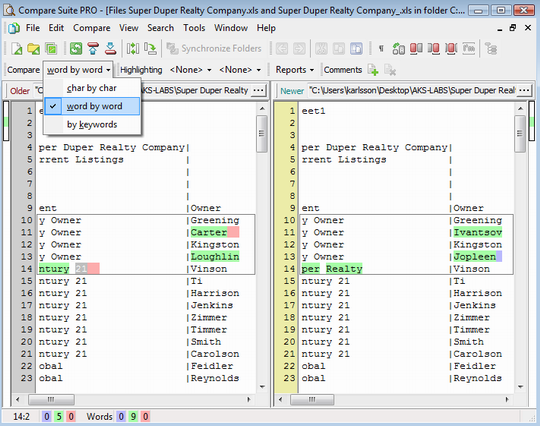Open files via yellow folder icon
Screen dimensions: 540x426
(x=33, y=49)
